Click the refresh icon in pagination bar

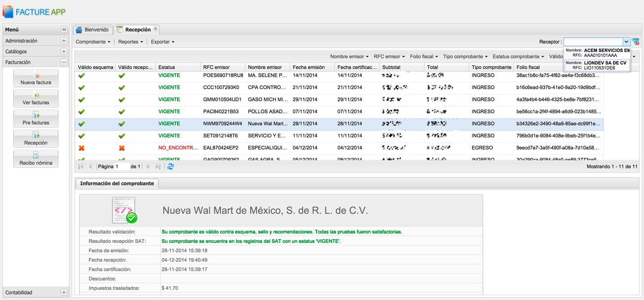click(x=171, y=166)
